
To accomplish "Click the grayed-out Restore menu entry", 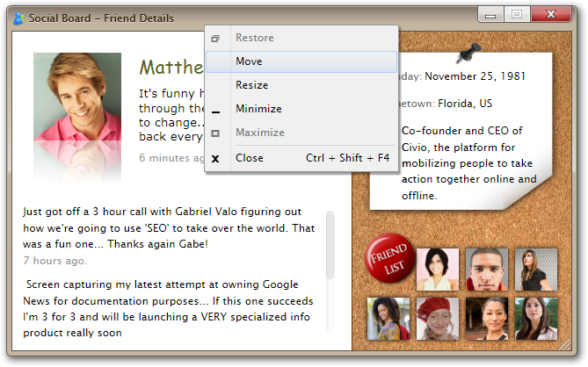I will tap(254, 38).
